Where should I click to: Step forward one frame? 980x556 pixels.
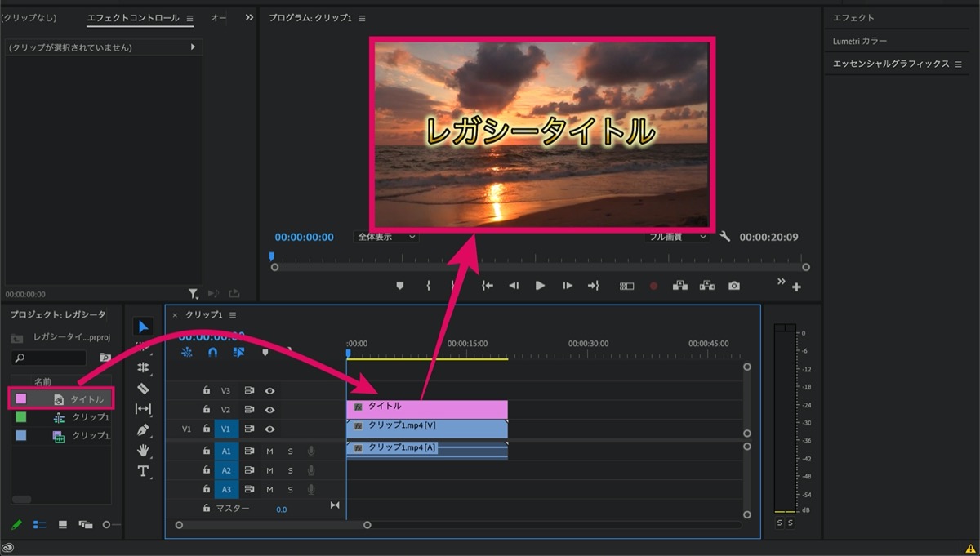pos(567,286)
